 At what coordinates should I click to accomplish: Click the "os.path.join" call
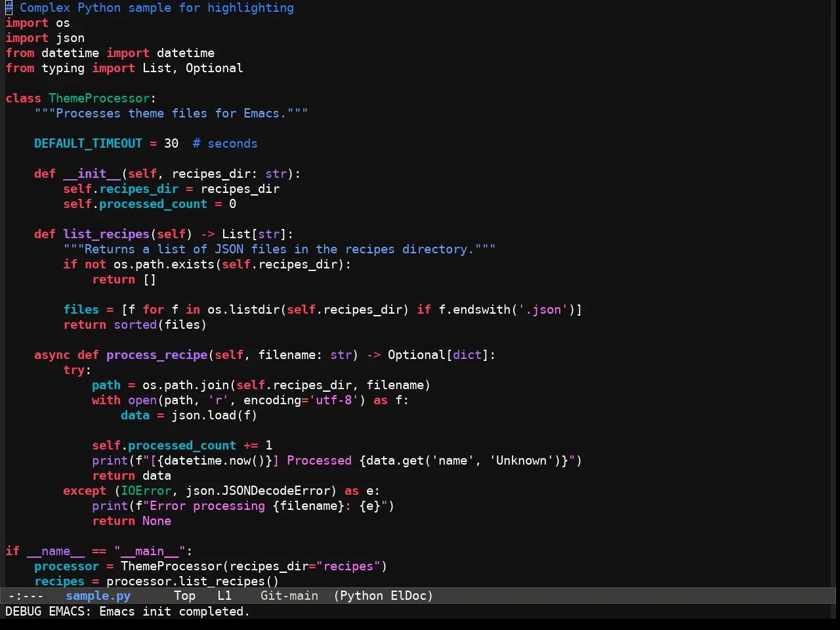(186, 385)
